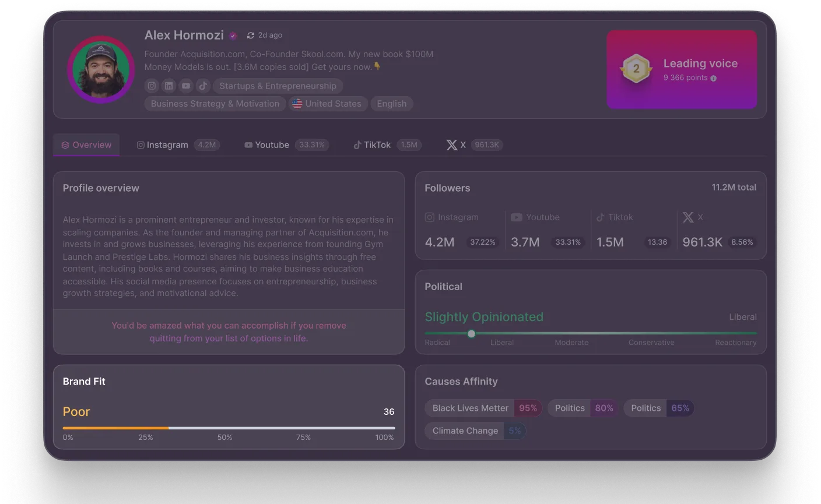Select the Politics 65% chip
Image resolution: width=821 pixels, height=504 pixels.
659,408
